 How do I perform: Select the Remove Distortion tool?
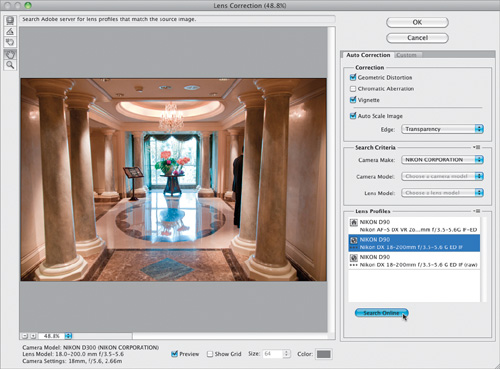click(10, 21)
